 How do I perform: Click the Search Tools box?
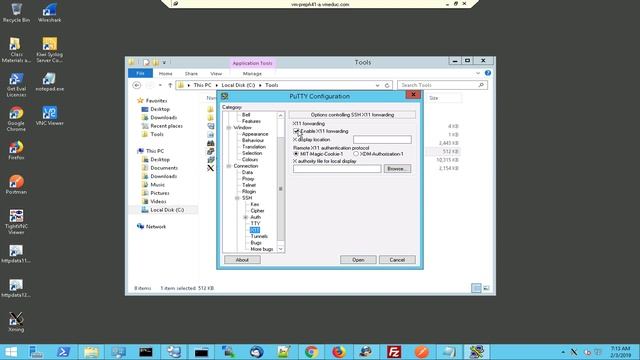442,85
